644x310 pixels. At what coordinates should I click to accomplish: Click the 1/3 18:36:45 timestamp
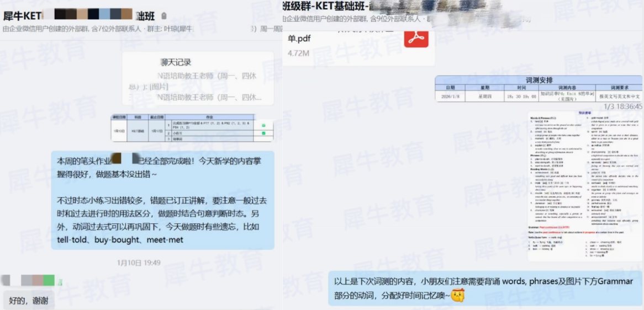pyautogui.click(x=622, y=106)
